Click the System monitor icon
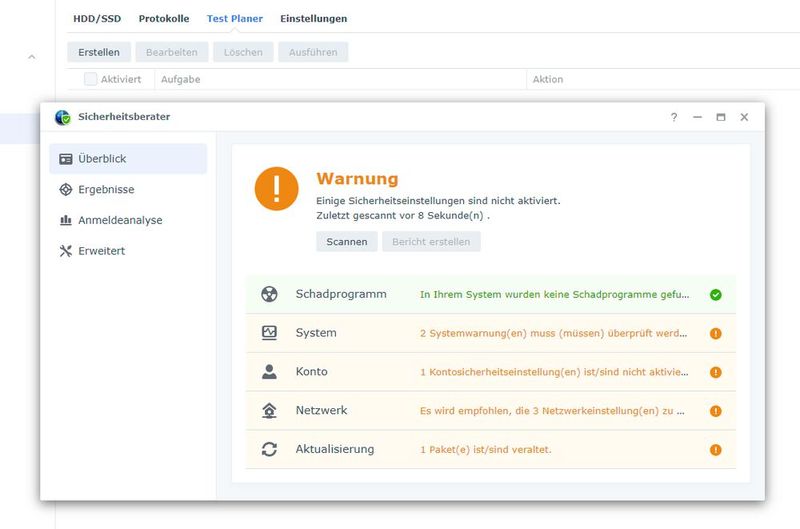 click(269, 333)
